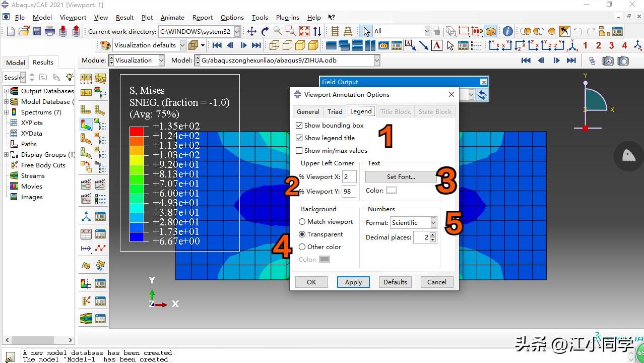Select Plot Contours on Deformed Shape tool
The image size is (644, 363).
tap(86, 124)
